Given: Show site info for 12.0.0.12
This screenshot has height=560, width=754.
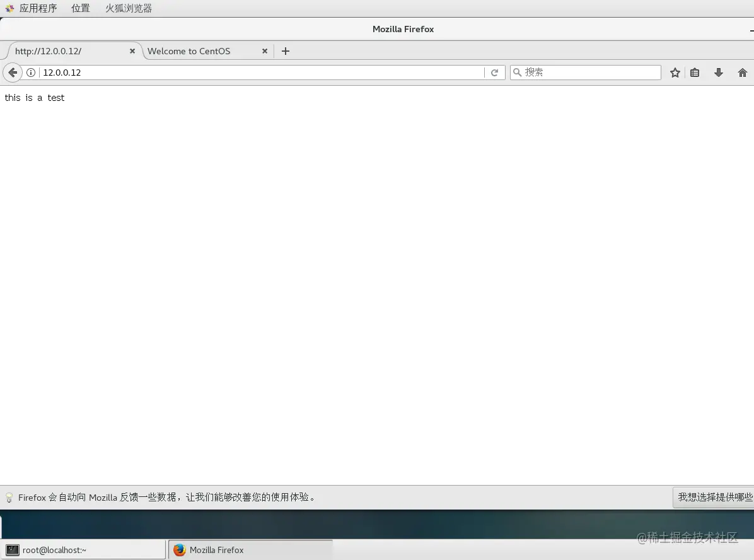Looking at the screenshot, I should click(x=31, y=73).
